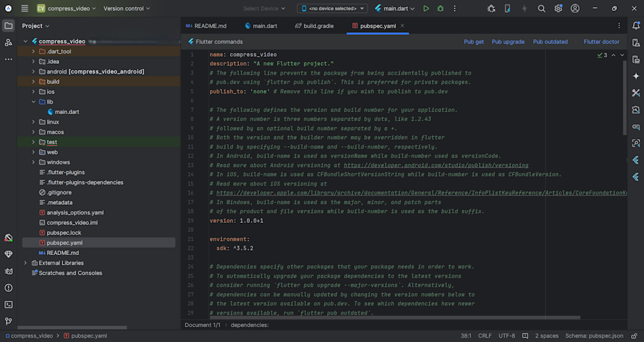Viewport: 644px width, 342px height.
Task: Open the Problems tool window icon
Action: pos(8,288)
